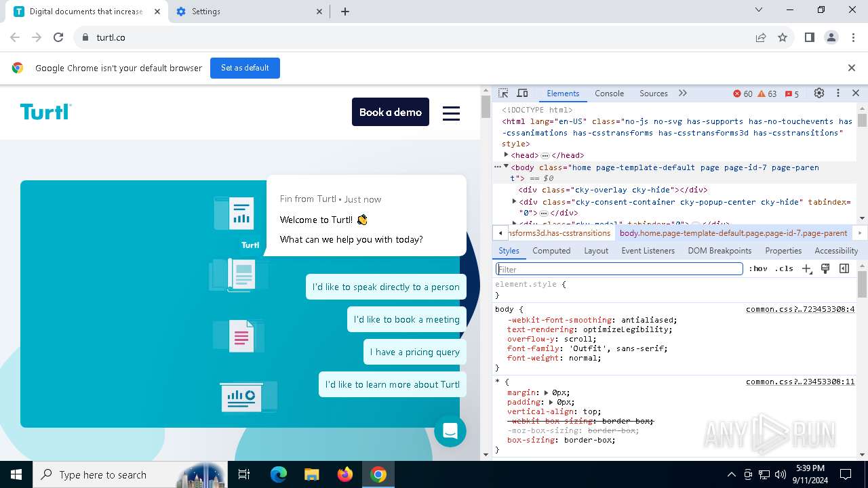The width and height of the screenshot is (868, 488).
Task: Toggle computed styles sidebar icon
Action: pyautogui.click(x=844, y=269)
